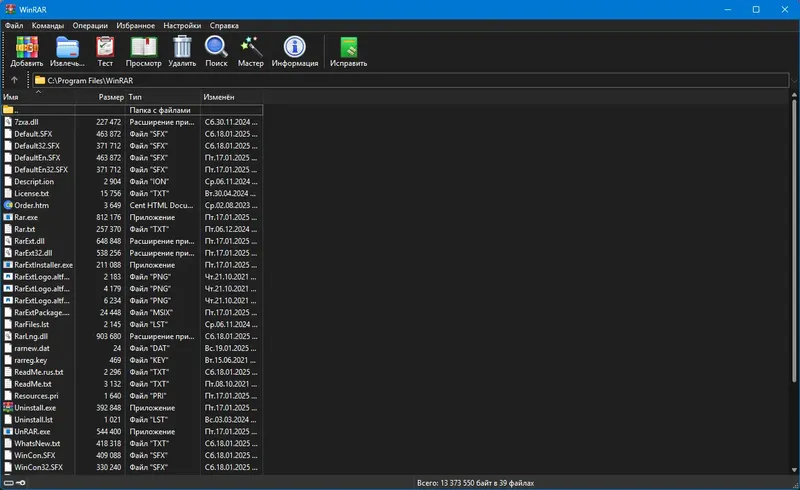Launch the Мастер wizard icon
Image resolution: width=800 pixels, height=490 pixels.
pos(251,47)
